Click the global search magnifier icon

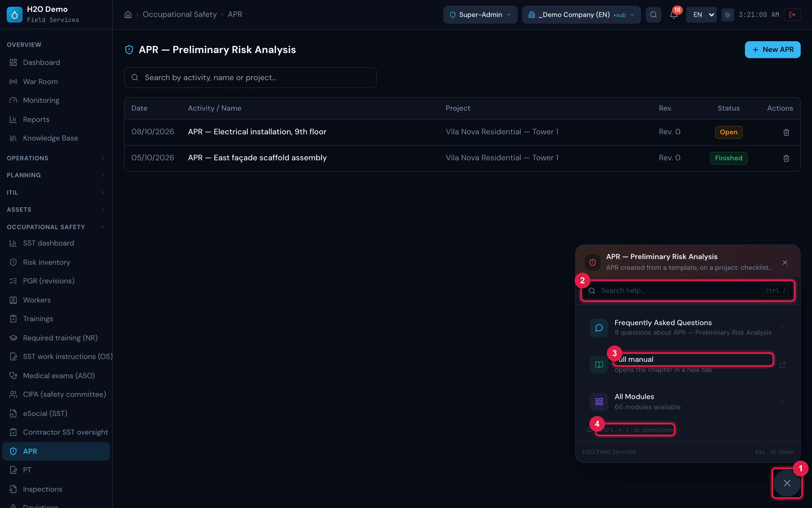click(653, 15)
